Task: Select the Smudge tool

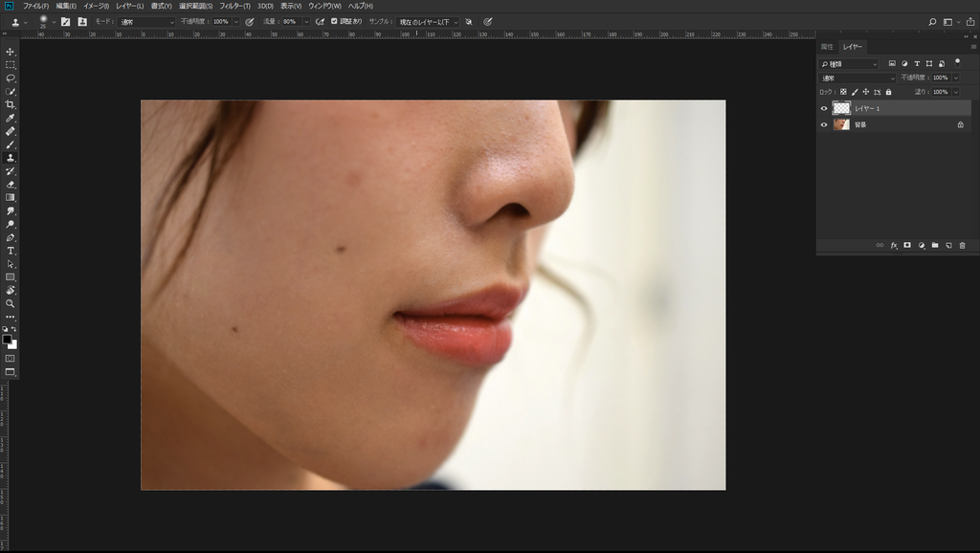Action: [10, 211]
